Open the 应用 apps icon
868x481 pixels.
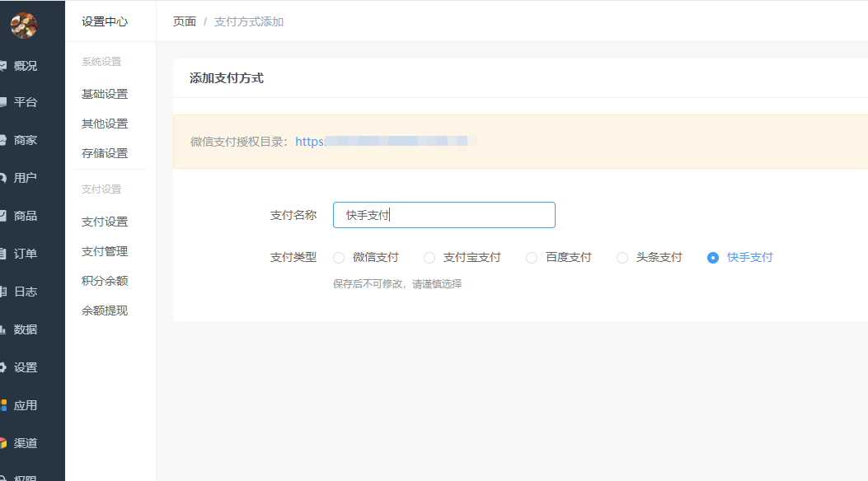pos(3,405)
